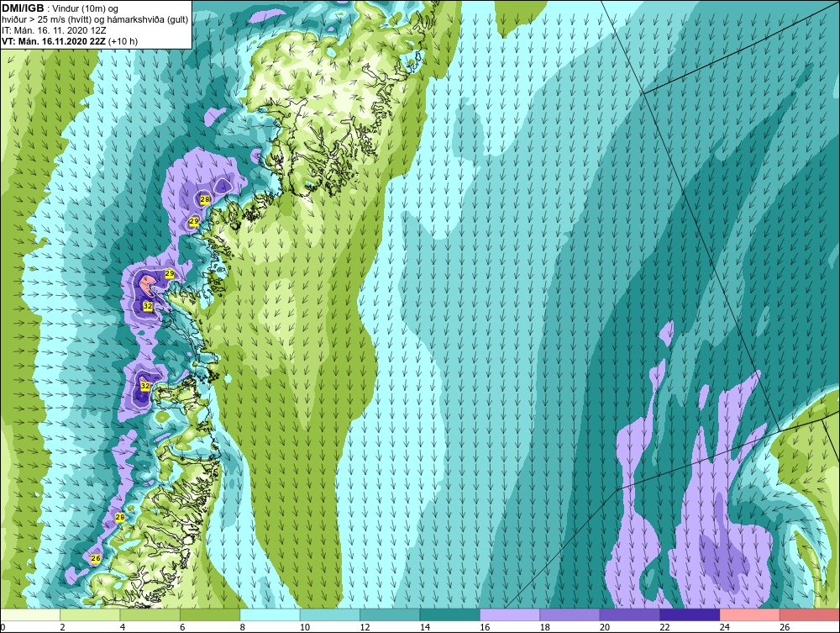Screen dimensions: 840x633
Task: Click the legend number 0
Action: coord(3,627)
